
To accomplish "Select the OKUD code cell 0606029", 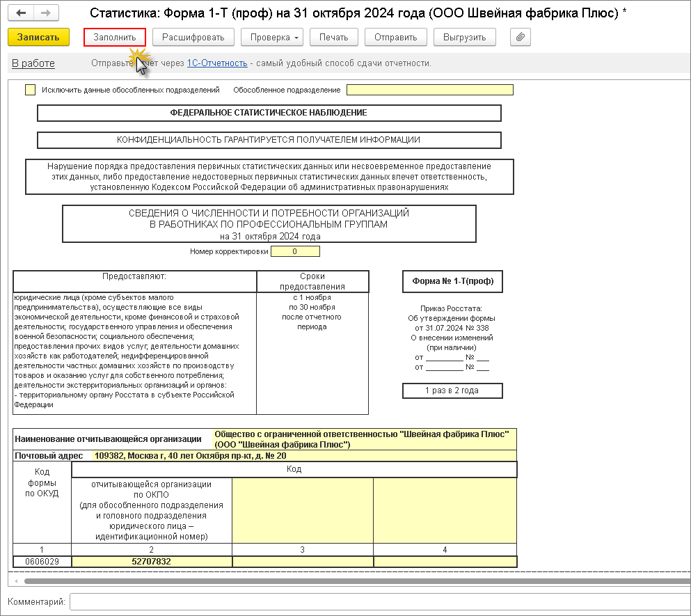I will click(42, 561).
